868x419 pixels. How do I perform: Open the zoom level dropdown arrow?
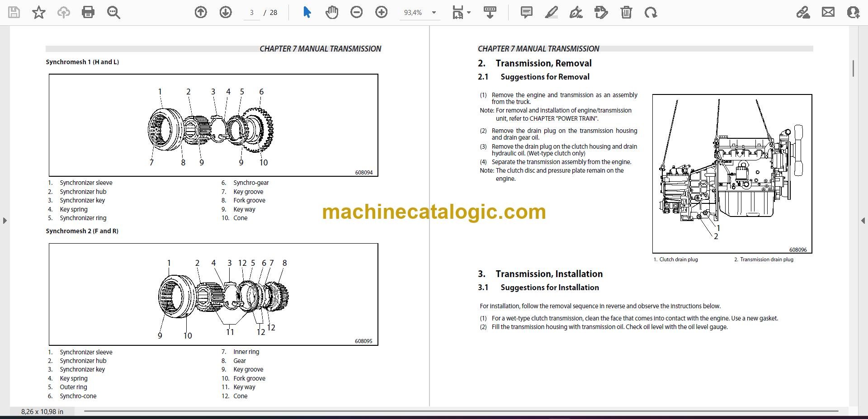click(434, 13)
